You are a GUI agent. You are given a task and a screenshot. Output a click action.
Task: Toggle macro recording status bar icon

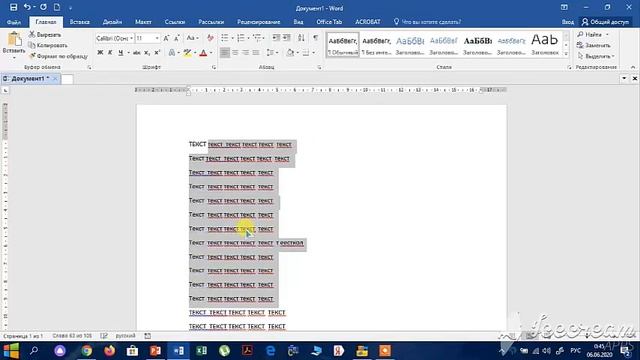(147, 336)
